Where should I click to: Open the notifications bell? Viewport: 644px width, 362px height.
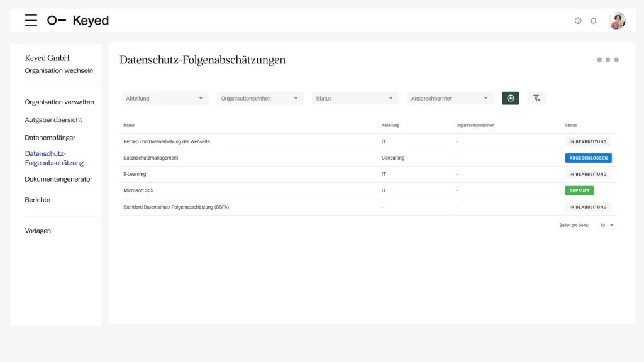[x=594, y=21]
